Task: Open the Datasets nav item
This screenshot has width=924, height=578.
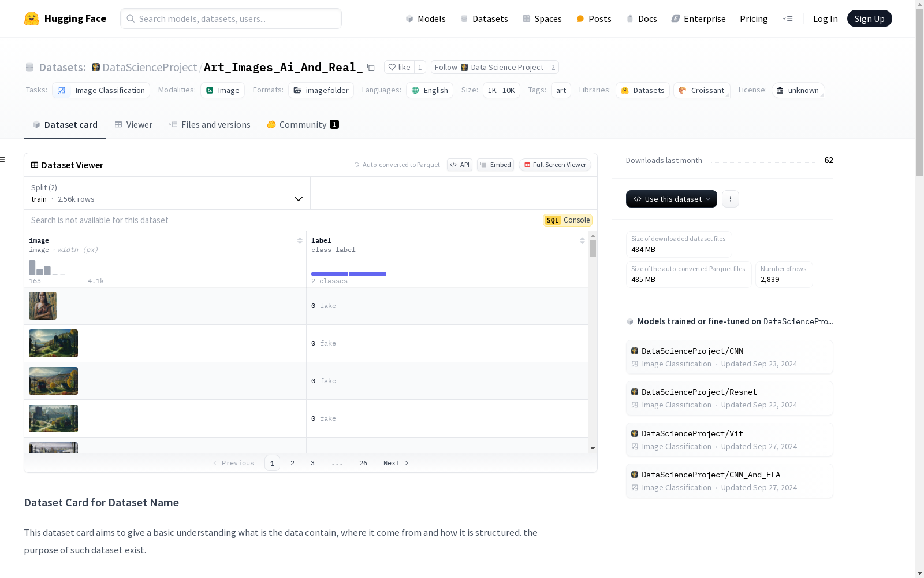Action: [x=484, y=18]
